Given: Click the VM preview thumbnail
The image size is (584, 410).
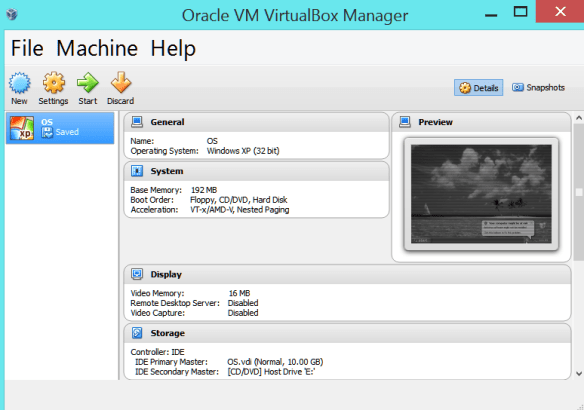Looking at the screenshot, I should point(481,194).
